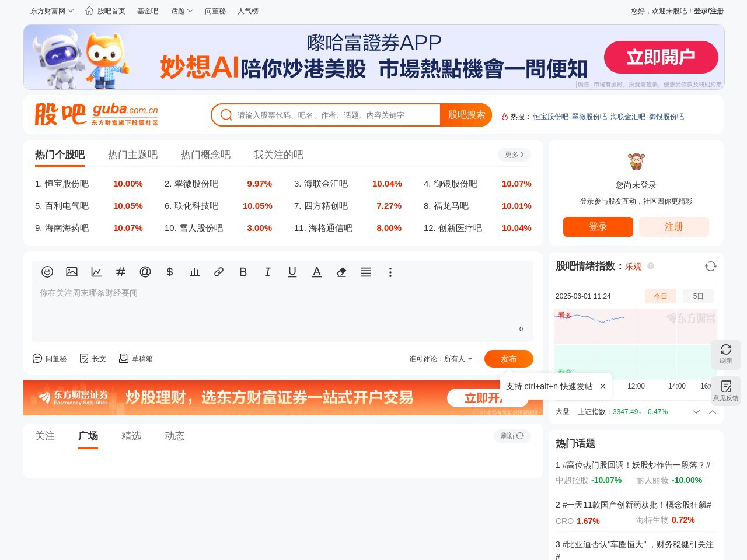Viewport: 747px width, 560px height.
Task: Clear formatting with the eraser icon
Action: pyautogui.click(x=341, y=272)
